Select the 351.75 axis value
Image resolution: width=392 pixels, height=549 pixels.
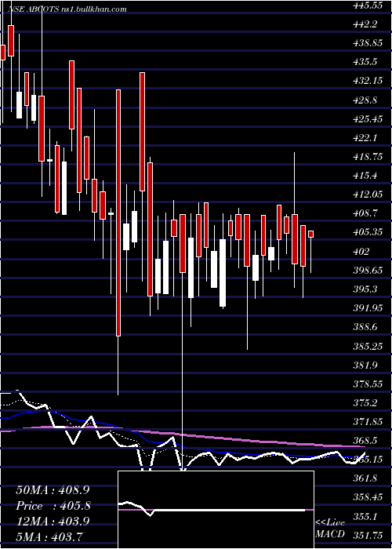[366, 536]
